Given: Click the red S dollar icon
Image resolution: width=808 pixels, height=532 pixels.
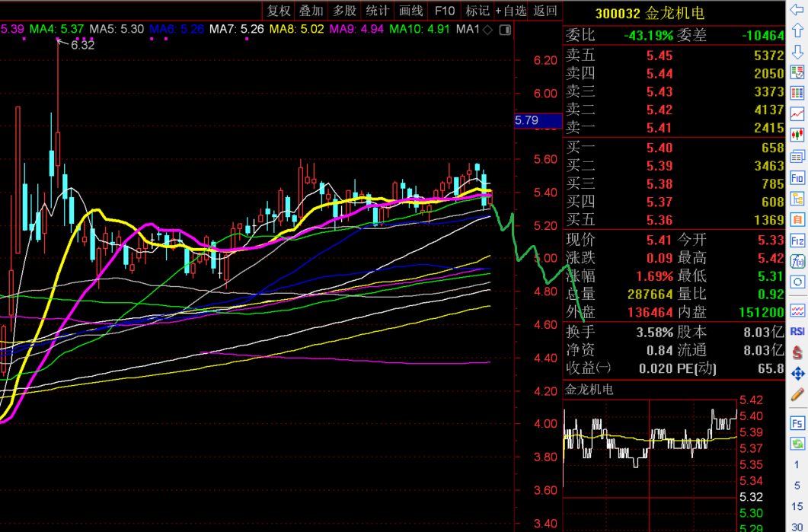Looking at the screenshot, I should point(797,353).
